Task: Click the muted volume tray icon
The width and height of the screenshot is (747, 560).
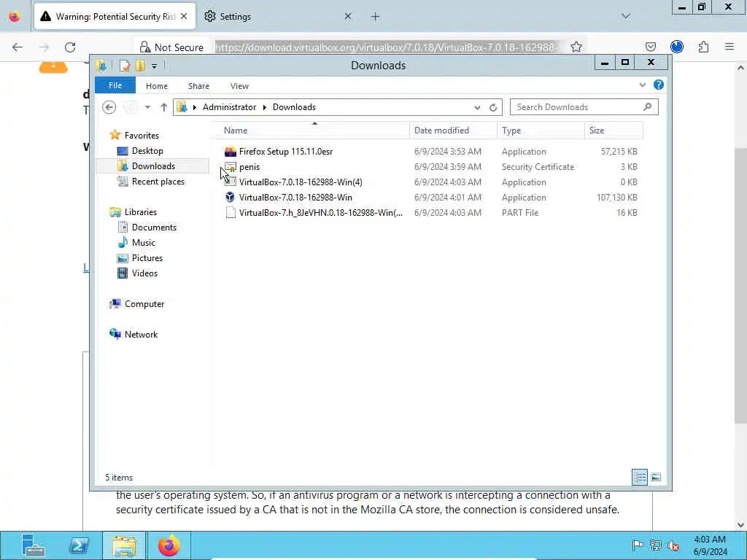Action: 673,545
